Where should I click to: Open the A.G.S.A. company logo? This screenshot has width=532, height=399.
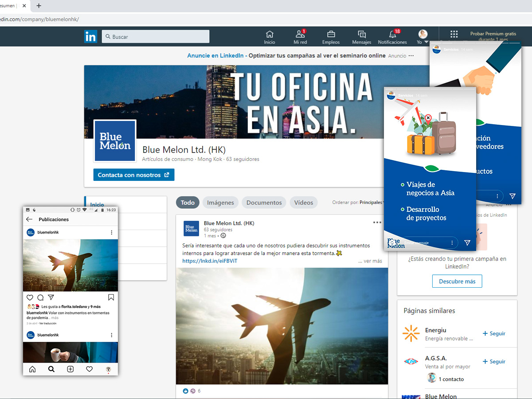click(x=411, y=361)
